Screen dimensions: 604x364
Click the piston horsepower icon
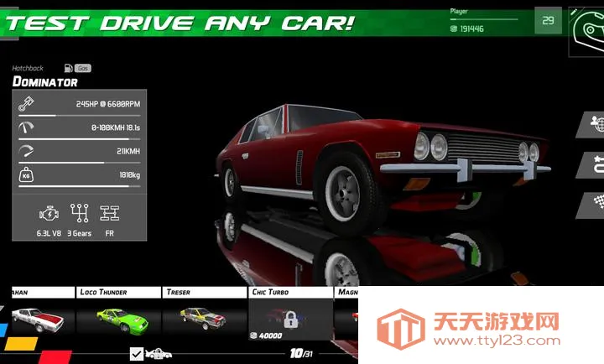(x=25, y=104)
